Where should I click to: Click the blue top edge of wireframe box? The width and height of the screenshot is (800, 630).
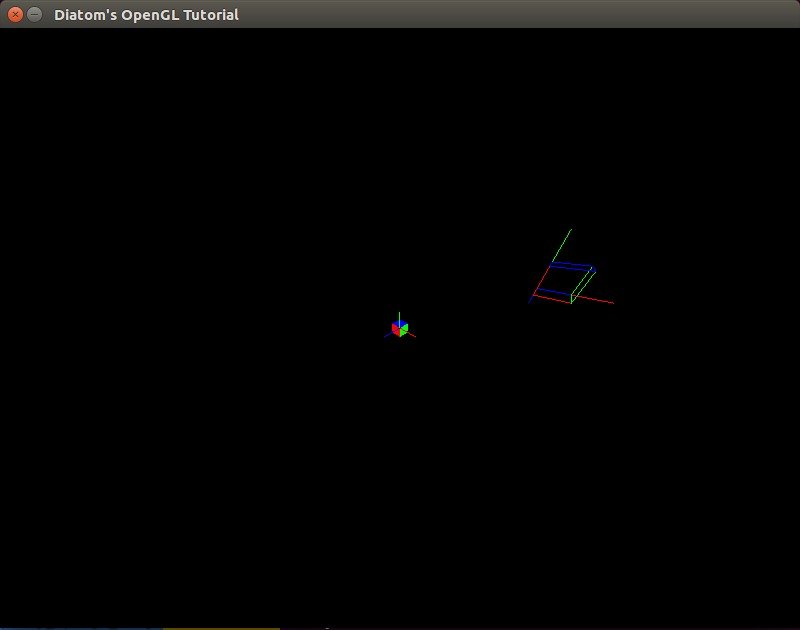click(x=571, y=265)
